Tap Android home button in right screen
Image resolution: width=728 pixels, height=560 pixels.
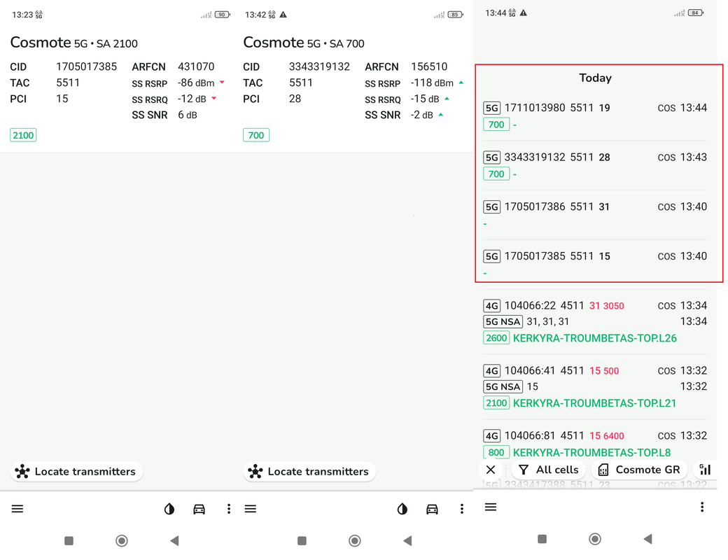[595, 538]
